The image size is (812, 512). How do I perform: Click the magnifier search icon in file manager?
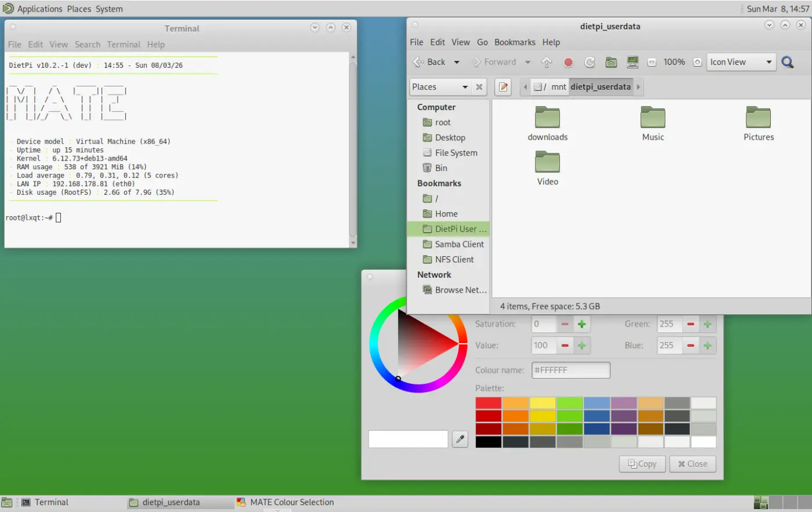(x=787, y=62)
